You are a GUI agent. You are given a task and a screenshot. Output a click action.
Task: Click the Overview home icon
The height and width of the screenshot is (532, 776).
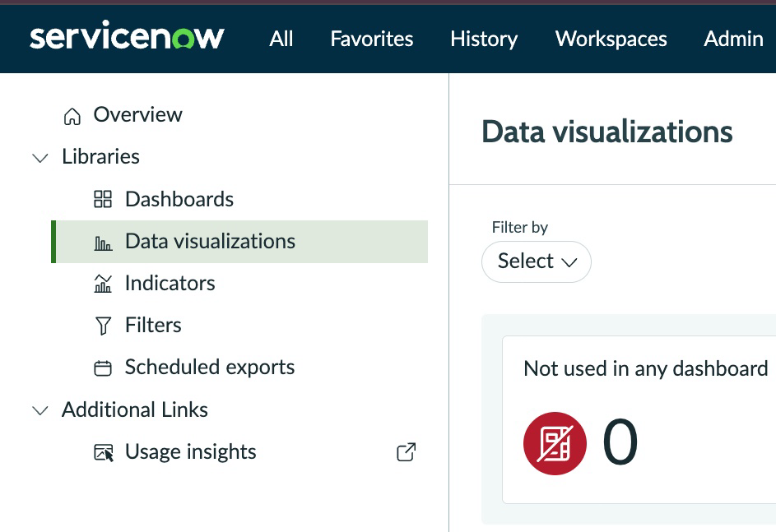[72, 116]
